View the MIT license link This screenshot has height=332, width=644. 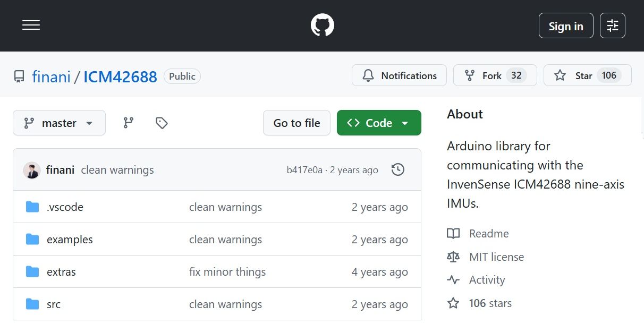point(496,257)
